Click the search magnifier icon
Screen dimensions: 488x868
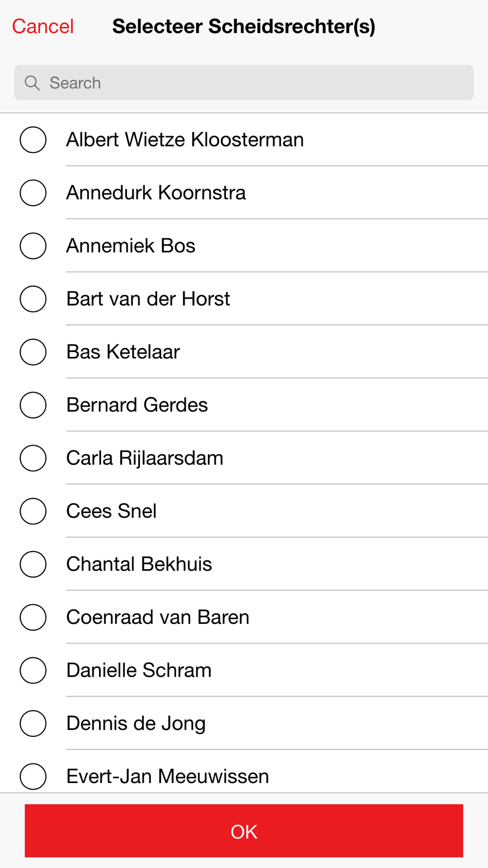click(32, 83)
